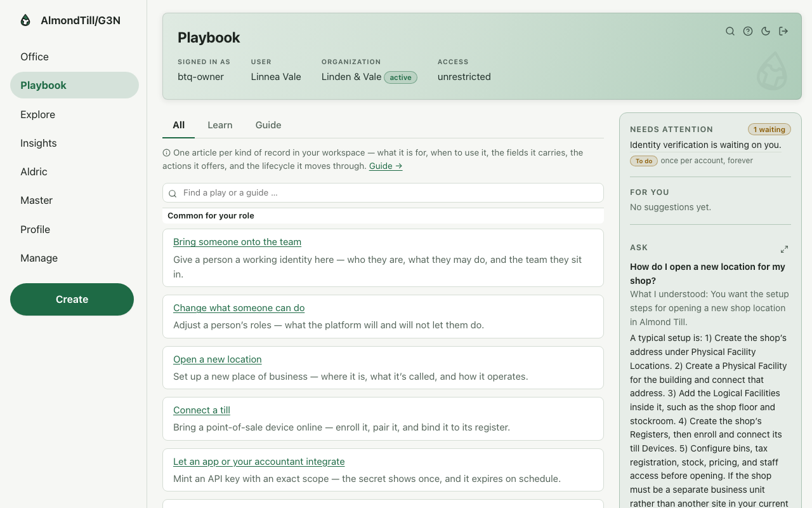The image size is (812, 508).
Task: Click the 'btq-owner' signed-in value
Action: 200,77
